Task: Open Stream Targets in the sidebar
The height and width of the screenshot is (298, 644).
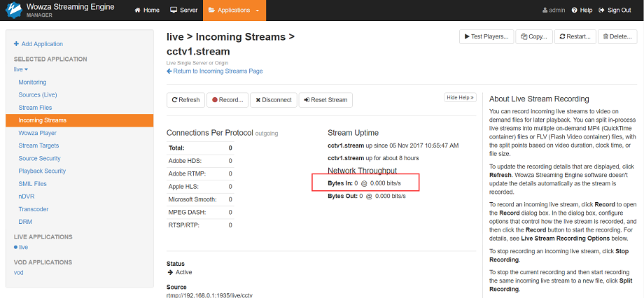Action: (x=38, y=146)
